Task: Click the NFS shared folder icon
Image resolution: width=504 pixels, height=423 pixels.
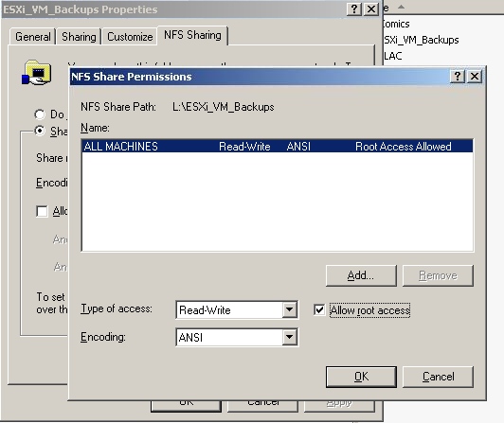Action: coord(36,73)
